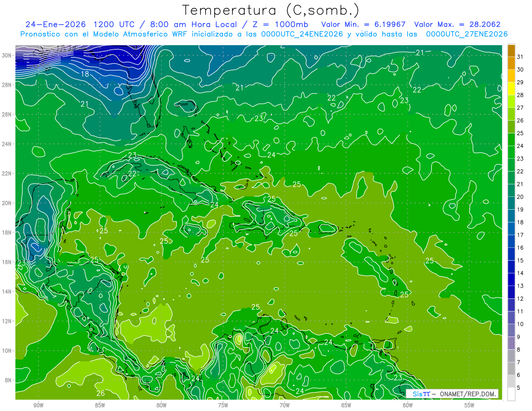The image size is (532, 411).
Task: Click the '90W' longitude axis label
Action: point(38,405)
